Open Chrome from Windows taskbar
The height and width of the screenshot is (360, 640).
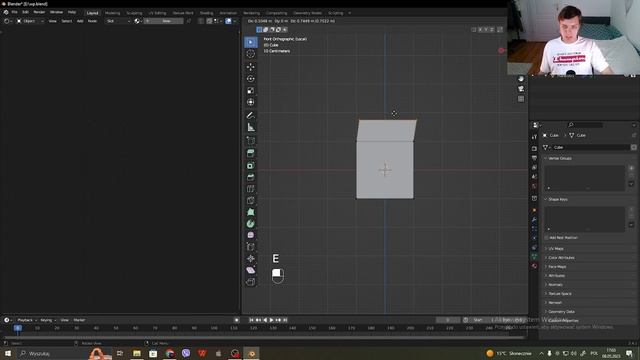[x=170, y=353]
